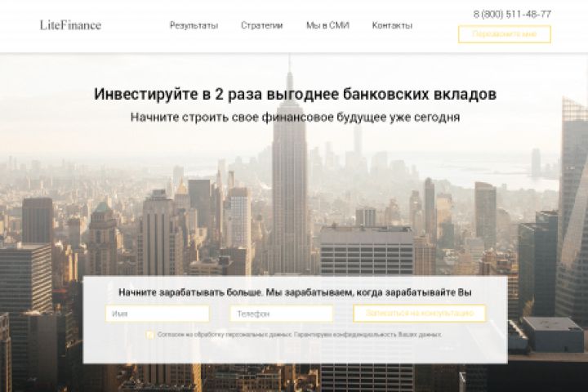Image resolution: width=588 pixels, height=392 pixels.
Task: Go to Мы в СМИ section
Action: click(x=327, y=25)
